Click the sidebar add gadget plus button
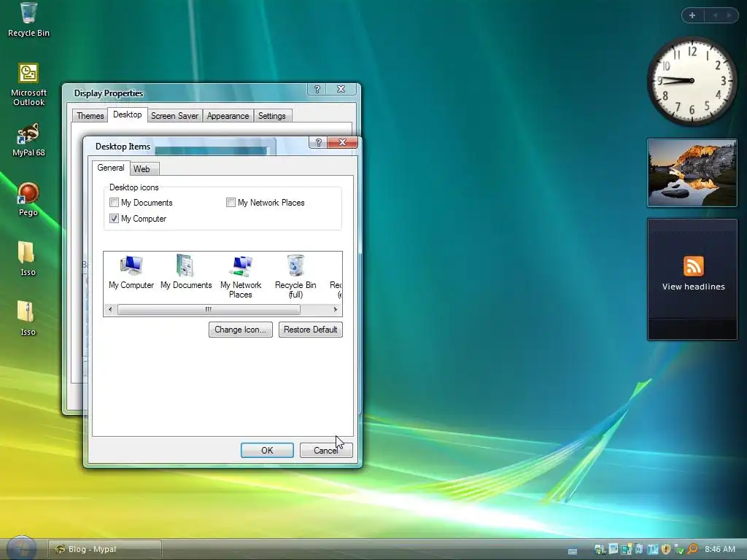This screenshot has height=560, width=747. (692, 15)
